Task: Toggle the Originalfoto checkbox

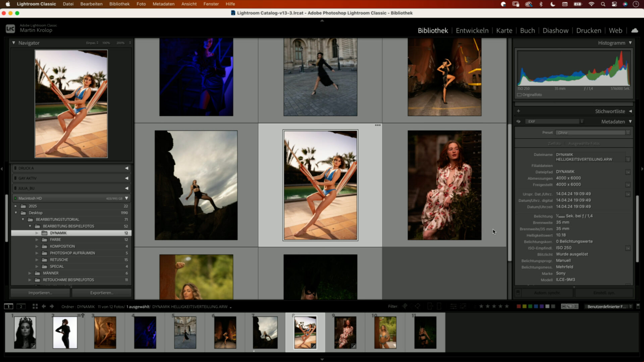Action: tap(519, 95)
